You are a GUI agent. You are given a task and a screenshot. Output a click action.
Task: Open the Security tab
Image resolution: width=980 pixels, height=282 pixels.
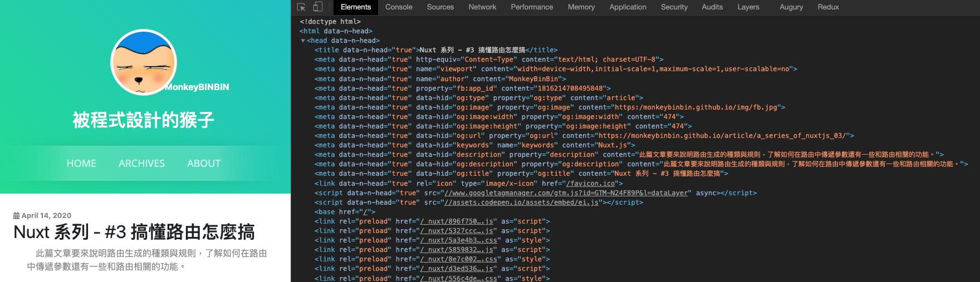674,7
